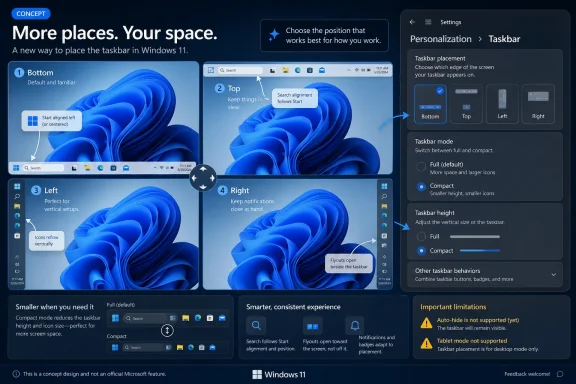The image size is (576, 384).
Task: Click the warning icon next to Tablet mode limitation
Action: point(426,344)
